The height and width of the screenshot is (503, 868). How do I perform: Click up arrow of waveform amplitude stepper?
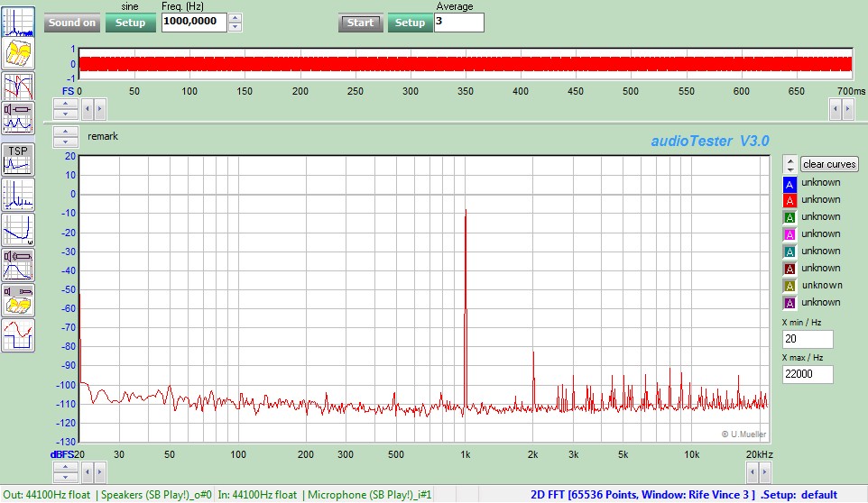[66, 104]
